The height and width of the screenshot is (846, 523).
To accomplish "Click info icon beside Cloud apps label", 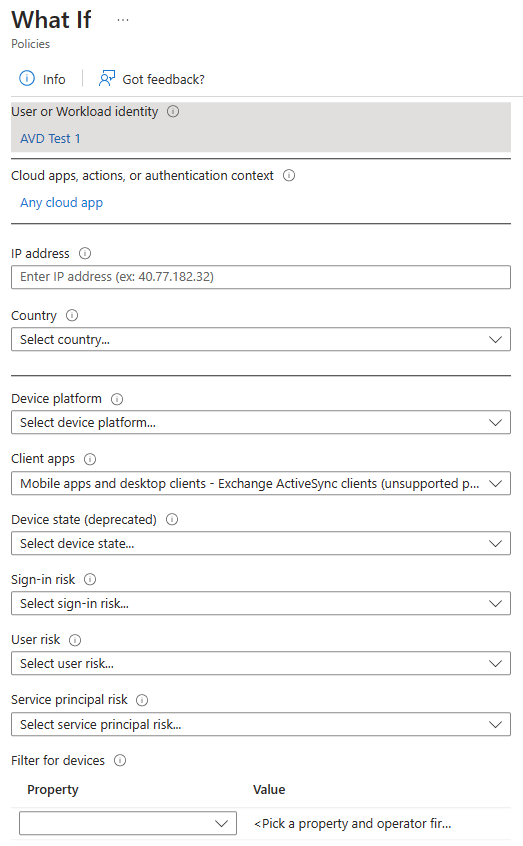I will pyautogui.click(x=289, y=175).
